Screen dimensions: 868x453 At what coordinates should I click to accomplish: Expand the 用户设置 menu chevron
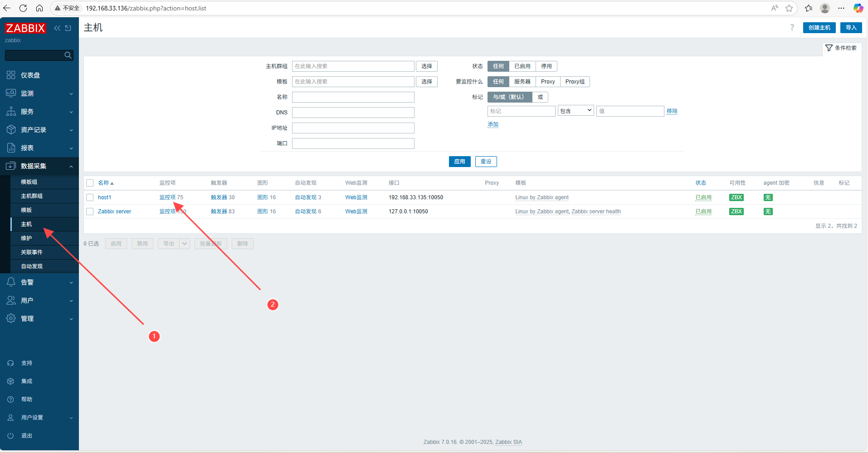click(x=71, y=418)
